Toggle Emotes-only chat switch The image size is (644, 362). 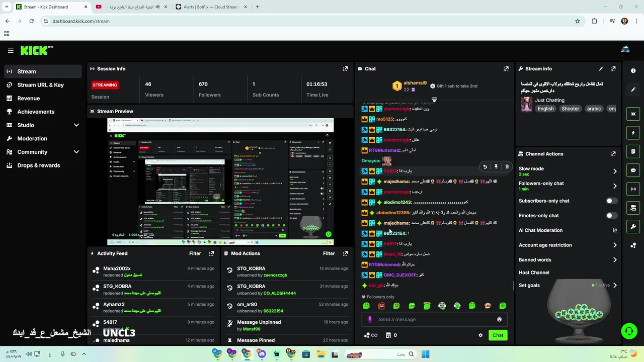pos(611,216)
